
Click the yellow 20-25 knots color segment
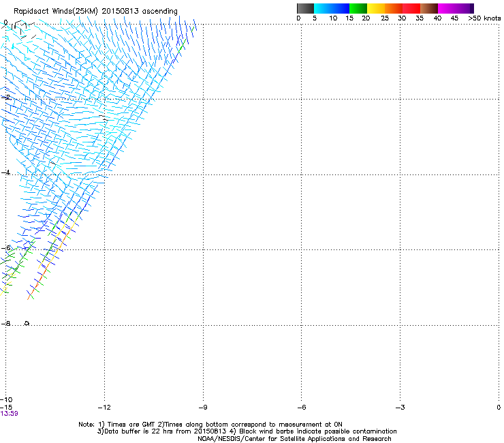coord(376,8)
